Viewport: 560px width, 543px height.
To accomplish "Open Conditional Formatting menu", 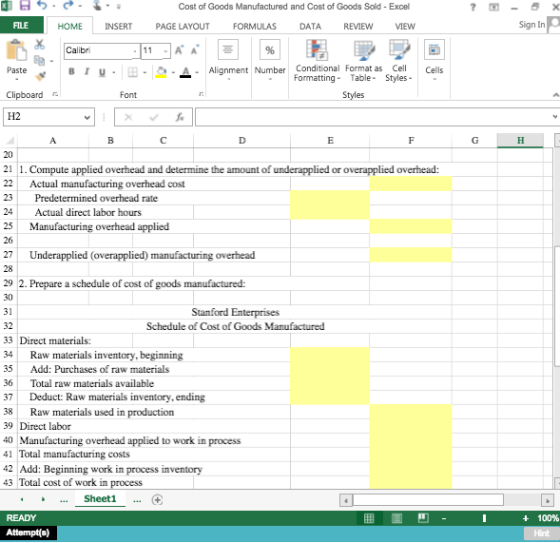I will 317,61.
